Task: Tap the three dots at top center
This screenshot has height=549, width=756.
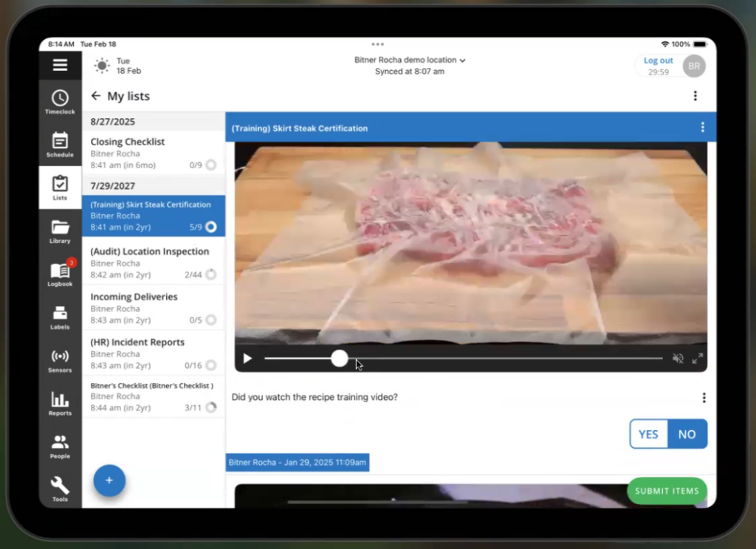Action: tap(377, 44)
